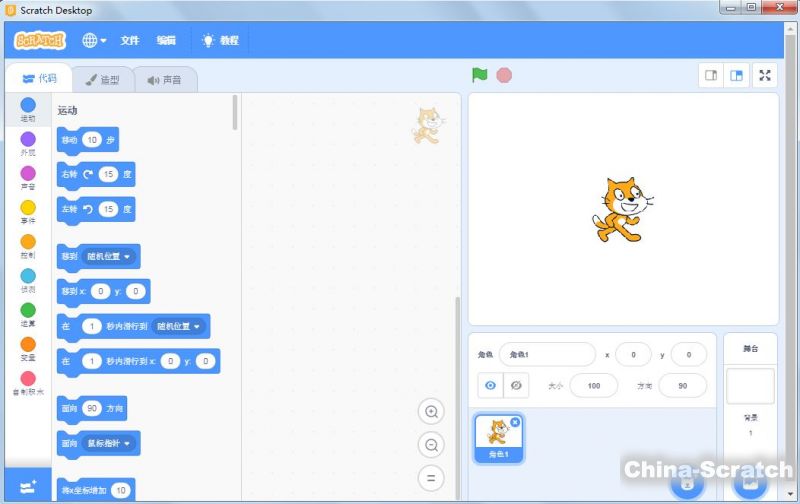Click the sprite name input field

pyautogui.click(x=546, y=354)
